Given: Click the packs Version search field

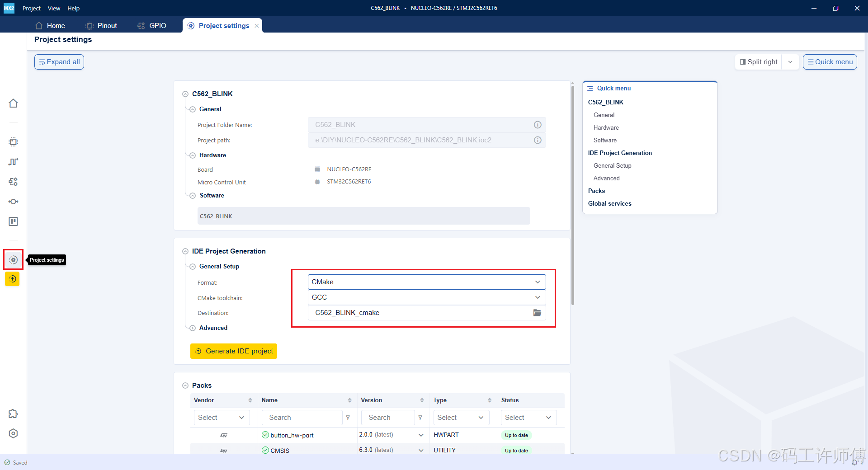Looking at the screenshot, I should click(x=388, y=418).
